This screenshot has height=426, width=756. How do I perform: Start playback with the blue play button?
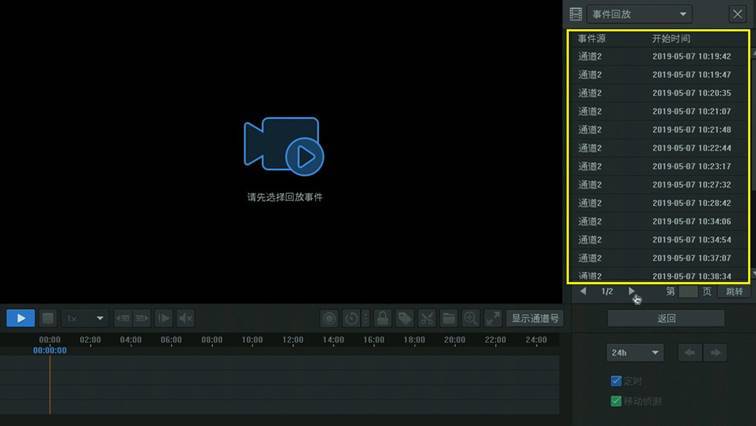pyautogui.click(x=20, y=319)
